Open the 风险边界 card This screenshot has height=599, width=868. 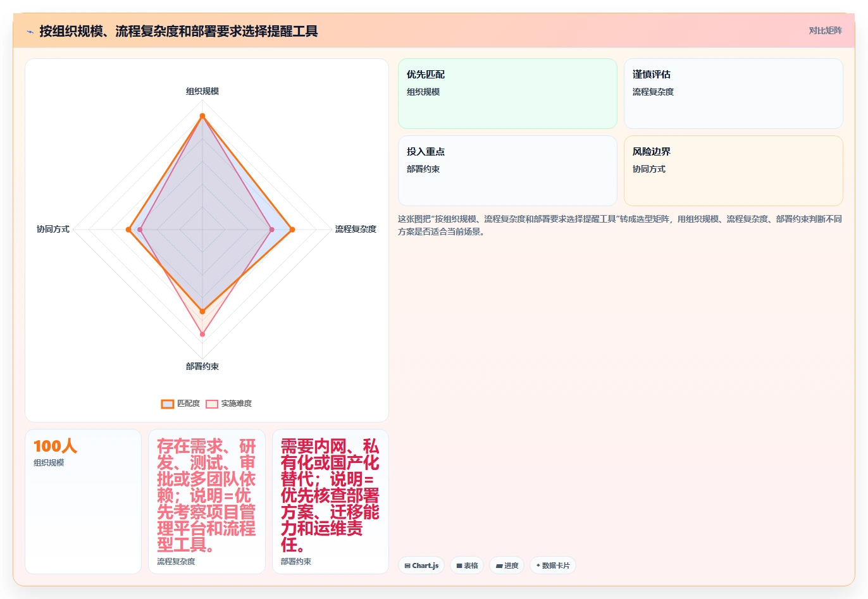[733, 171]
